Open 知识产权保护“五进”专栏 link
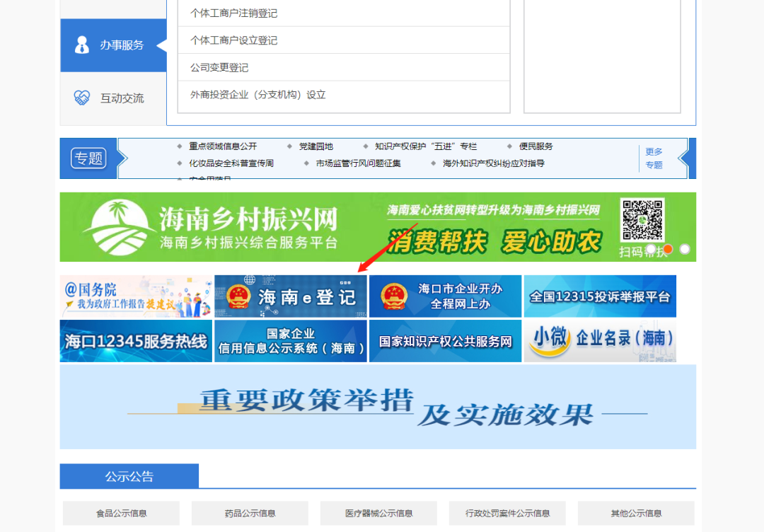Image resolution: width=764 pixels, height=532 pixels. click(x=425, y=146)
